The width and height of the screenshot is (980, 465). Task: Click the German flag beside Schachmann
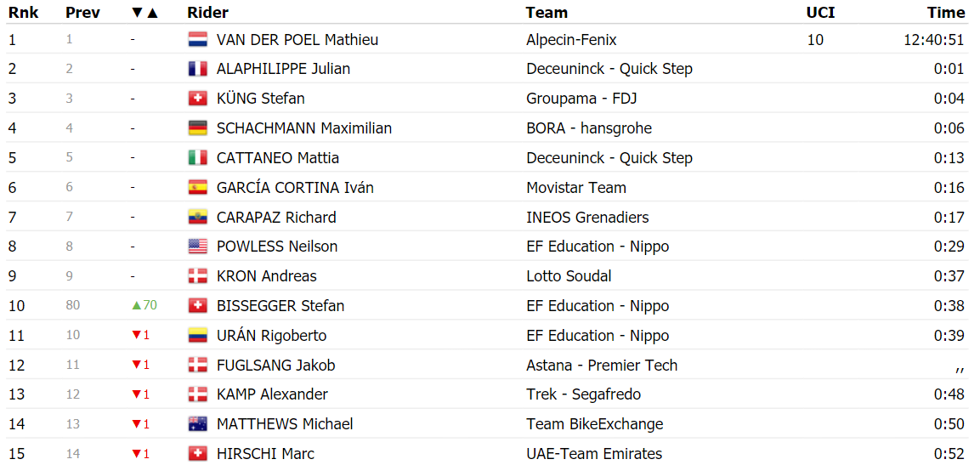coord(197,128)
